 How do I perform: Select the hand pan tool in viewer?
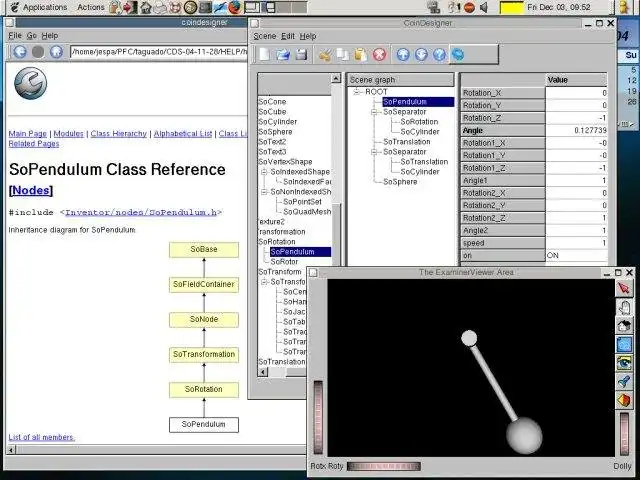(624, 307)
